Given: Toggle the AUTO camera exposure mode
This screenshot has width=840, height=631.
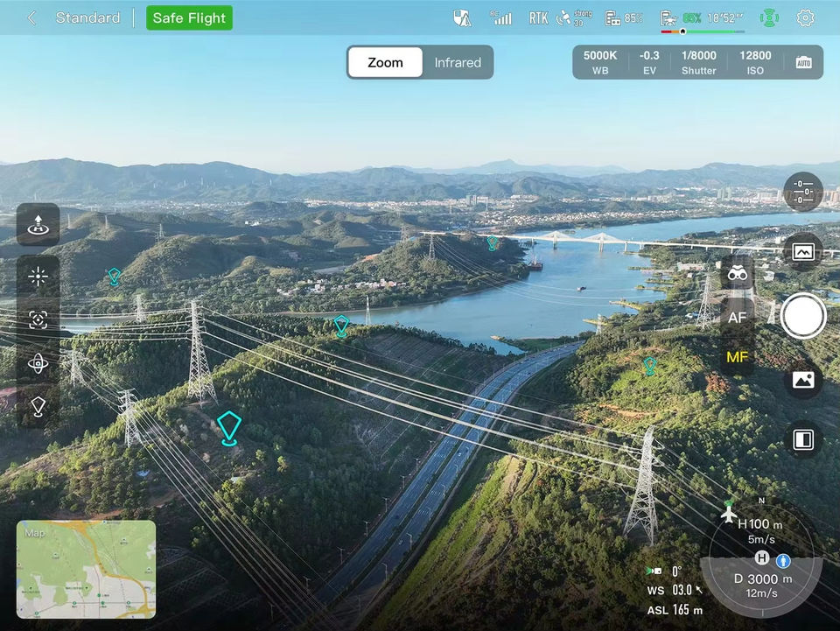Looking at the screenshot, I should tap(803, 62).
